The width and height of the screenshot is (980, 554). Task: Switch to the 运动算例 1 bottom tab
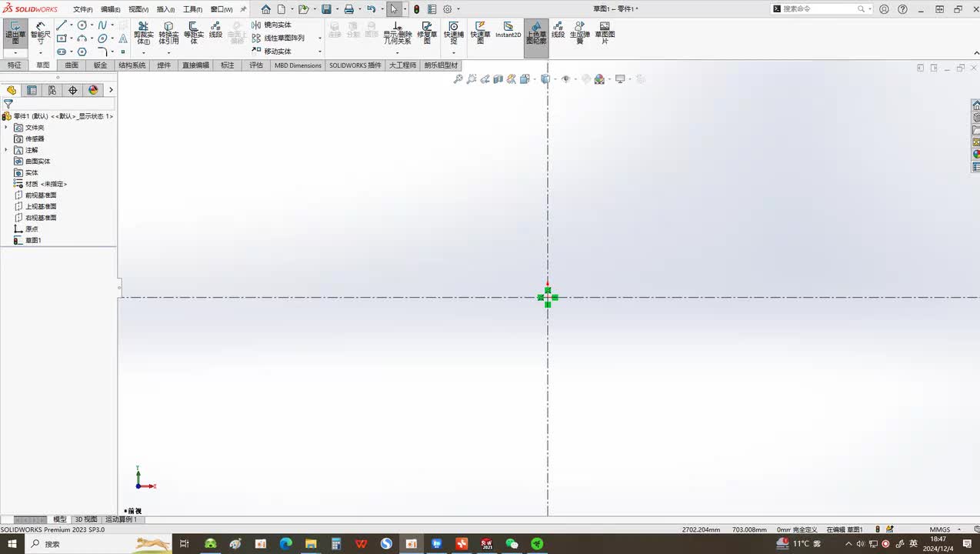[x=122, y=519]
